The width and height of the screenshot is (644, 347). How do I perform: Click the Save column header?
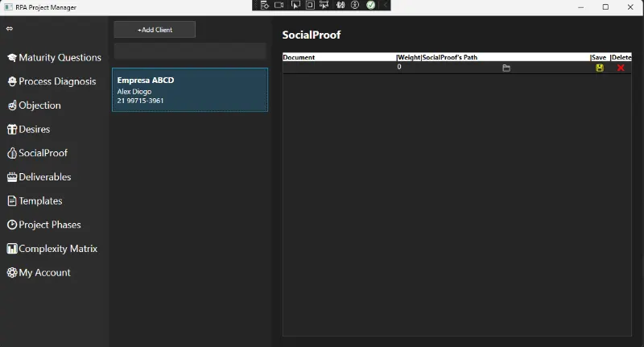click(x=599, y=57)
